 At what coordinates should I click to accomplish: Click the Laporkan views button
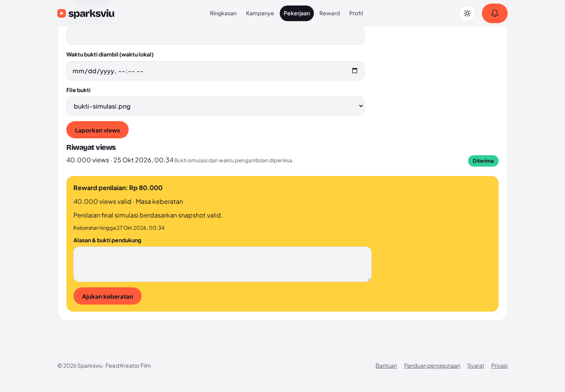pyautogui.click(x=97, y=130)
